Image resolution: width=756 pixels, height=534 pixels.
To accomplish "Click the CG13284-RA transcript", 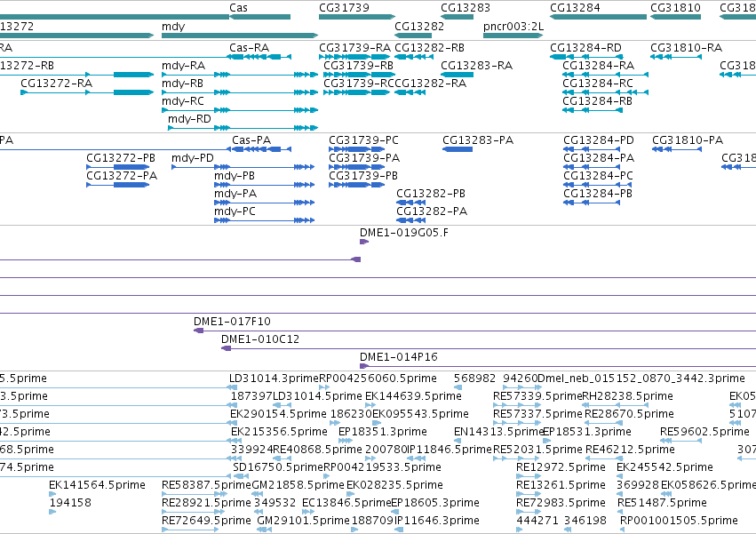I will pyautogui.click(x=606, y=75).
